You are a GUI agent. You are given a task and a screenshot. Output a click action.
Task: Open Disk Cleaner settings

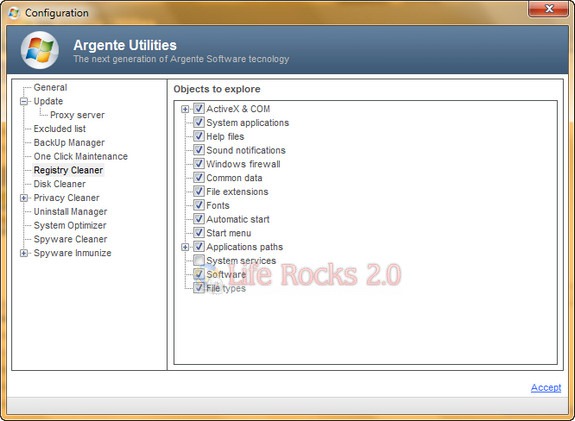(x=59, y=184)
